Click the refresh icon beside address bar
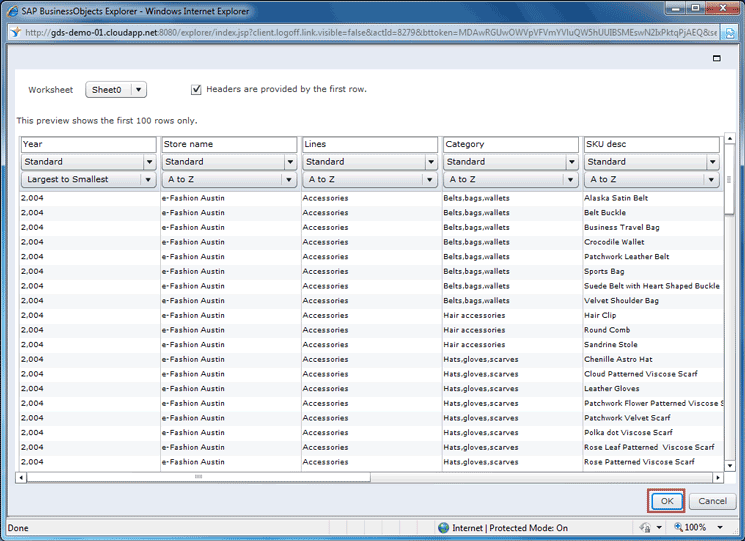 click(x=728, y=33)
